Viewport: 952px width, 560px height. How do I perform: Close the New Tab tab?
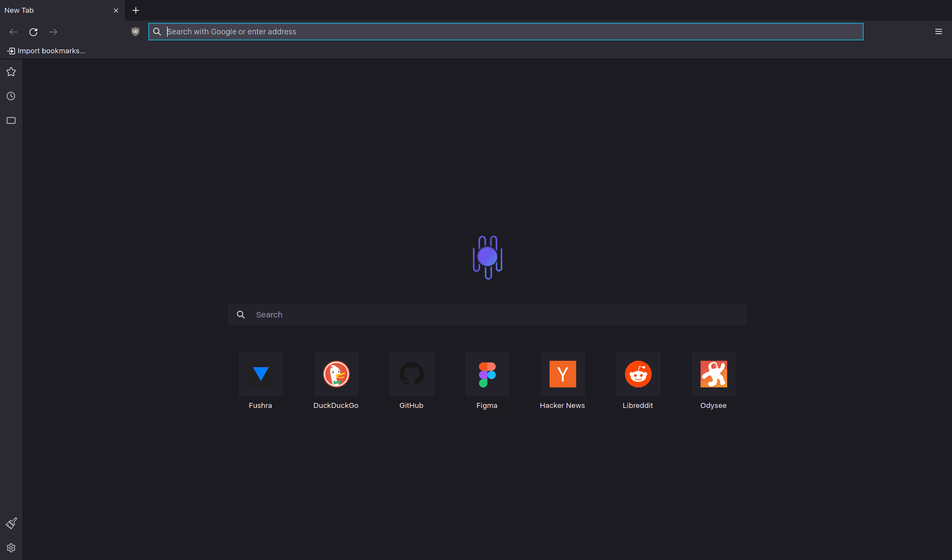[x=116, y=11]
